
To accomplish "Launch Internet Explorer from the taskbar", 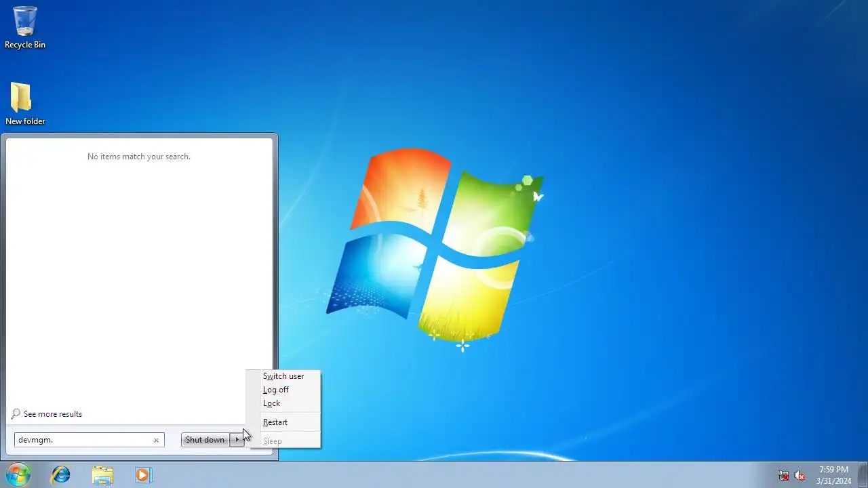I will (x=61, y=475).
